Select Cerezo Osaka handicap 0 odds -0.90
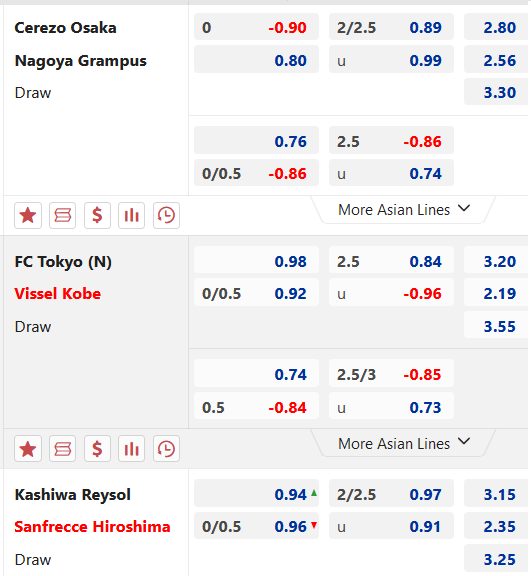531x576 pixels. [256, 27]
